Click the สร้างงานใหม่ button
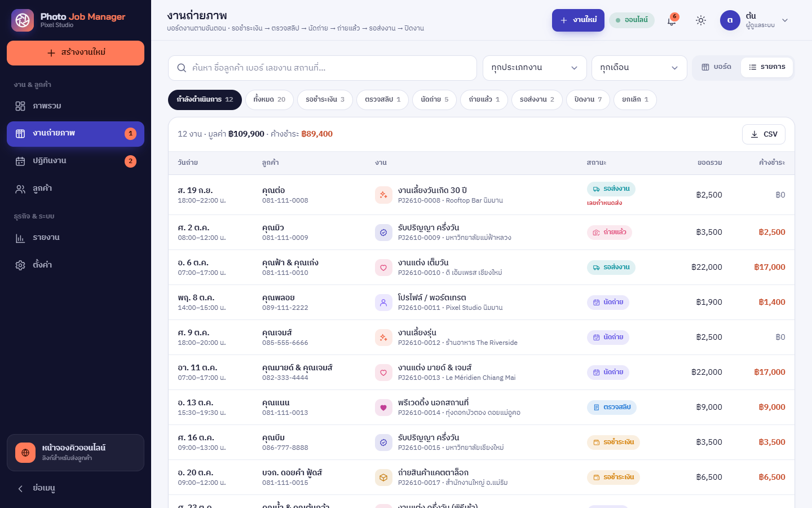The height and width of the screenshot is (508, 812). [x=76, y=53]
